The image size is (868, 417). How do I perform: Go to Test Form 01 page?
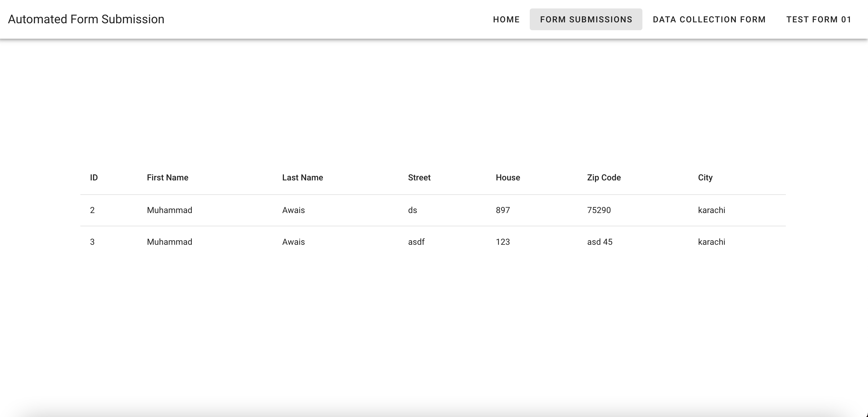point(818,20)
